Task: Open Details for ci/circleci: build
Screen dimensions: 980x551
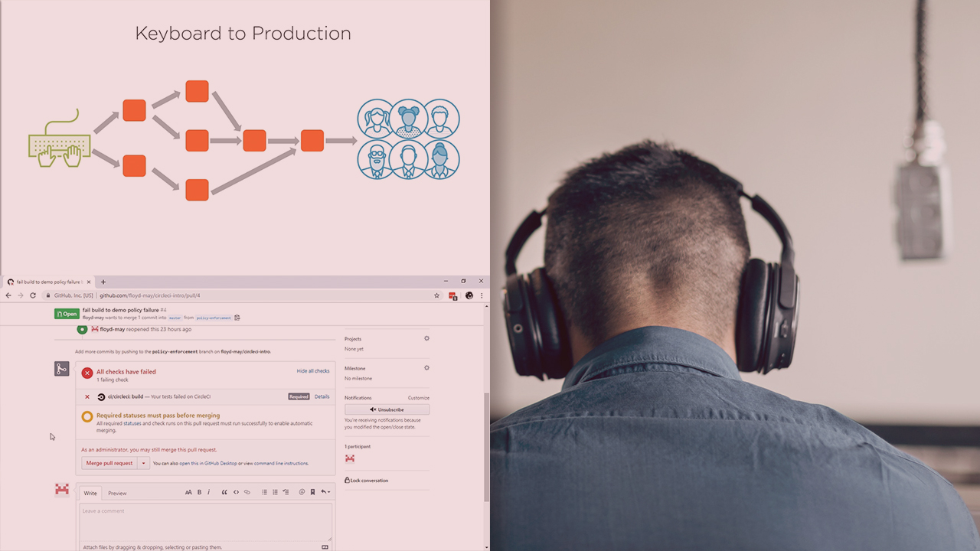Action: pos(322,396)
